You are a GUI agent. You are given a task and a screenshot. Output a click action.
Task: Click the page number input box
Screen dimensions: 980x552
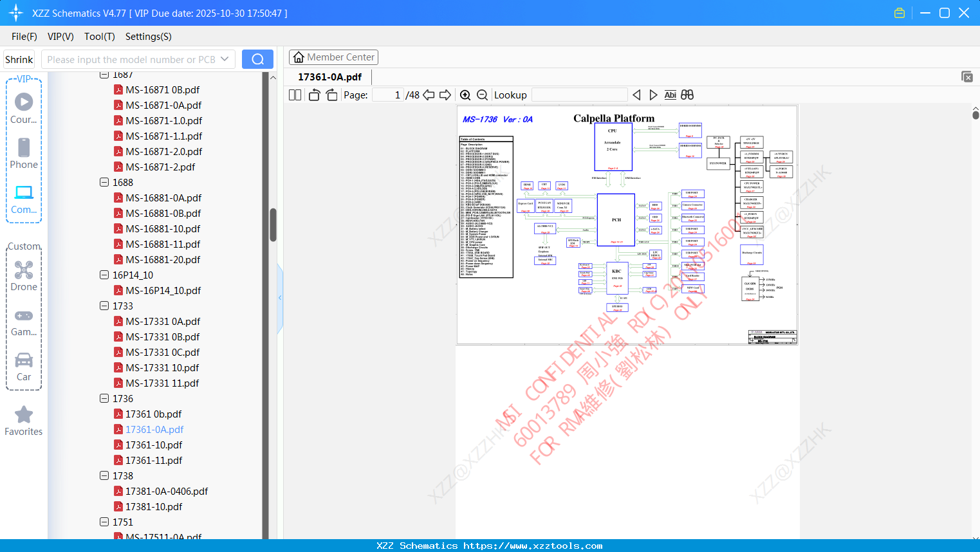(388, 95)
